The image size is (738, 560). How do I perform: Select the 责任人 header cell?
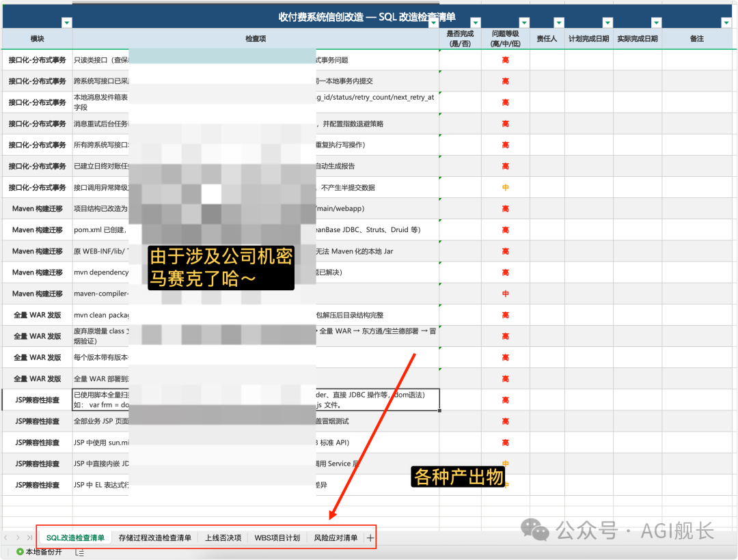pos(547,38)
